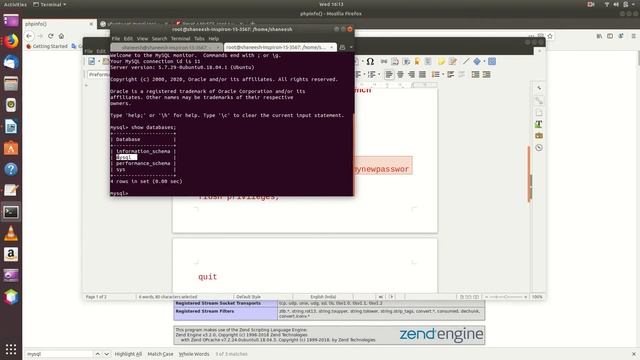Insert a comment note in Writer toolbar
Image resolution: width=640 pixels, height=360 pixels.
pyautogui.click(x=441, y=61)
